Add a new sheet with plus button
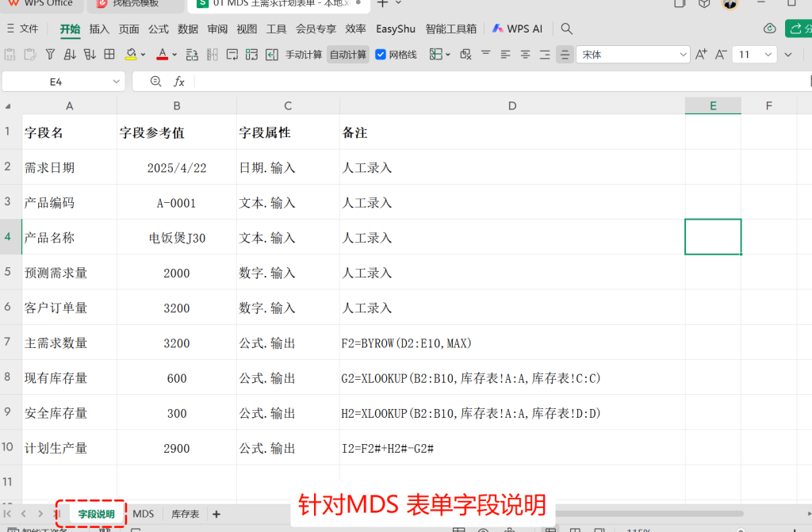 (x=216, y=514)
